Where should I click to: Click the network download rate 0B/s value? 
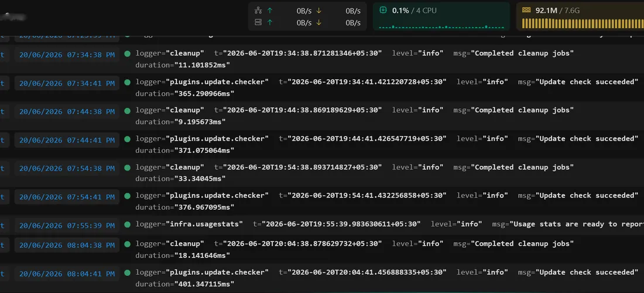[x=353, y=11]
